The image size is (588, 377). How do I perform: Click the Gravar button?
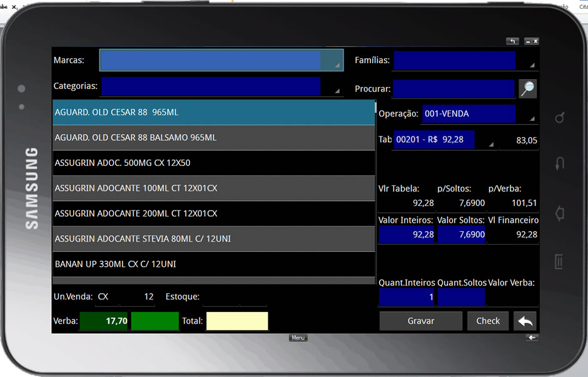tap(421, 321)
